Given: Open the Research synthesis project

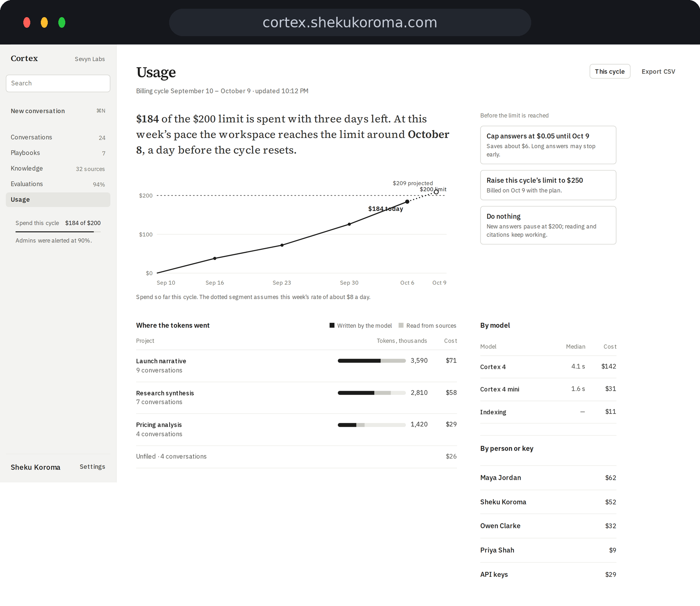Looking at the screenshot, I should pyautogui.click(x=296, y=398).
